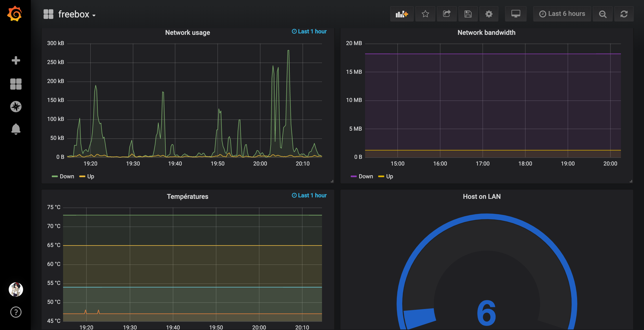Mark the dashboard as favorite star
Screen dimensions: 644x330
[425, 14]
